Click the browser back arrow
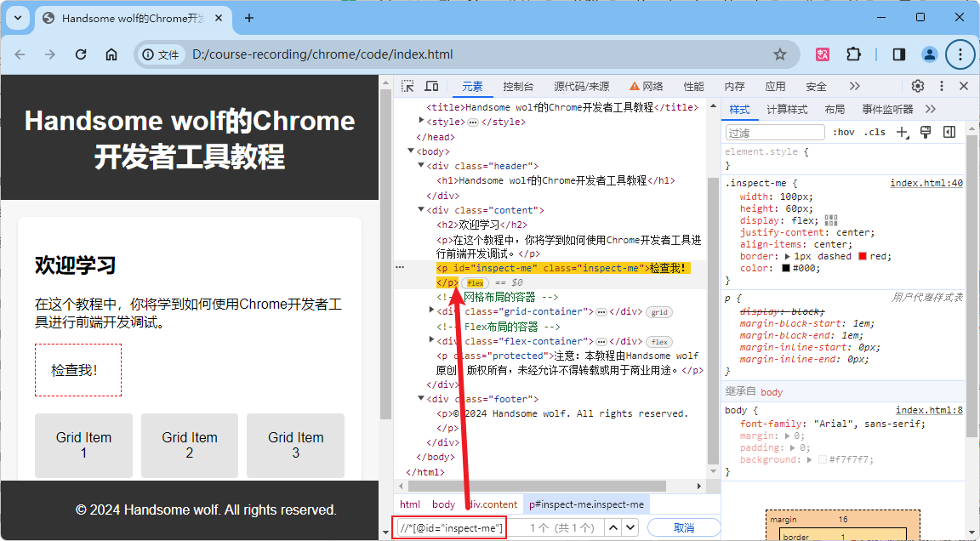The image size is (980, 541). pos(20,54)
